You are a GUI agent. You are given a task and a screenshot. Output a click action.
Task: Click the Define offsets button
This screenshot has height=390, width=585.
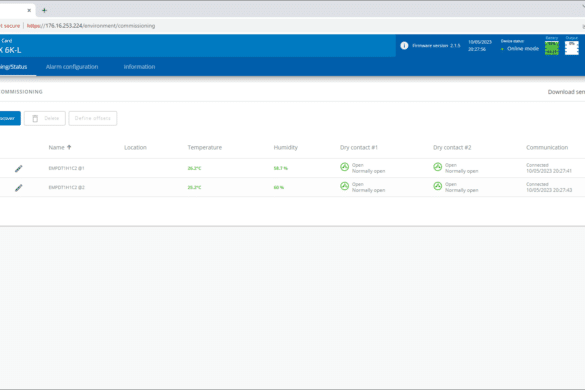pos(93,118)
